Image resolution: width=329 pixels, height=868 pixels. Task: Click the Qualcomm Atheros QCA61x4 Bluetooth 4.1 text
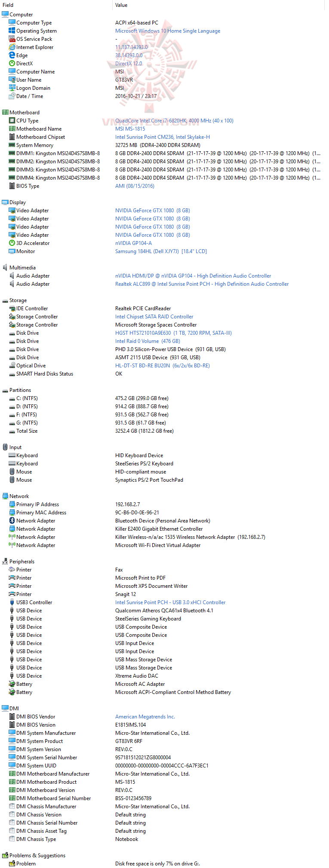click(x=164, y=611)
